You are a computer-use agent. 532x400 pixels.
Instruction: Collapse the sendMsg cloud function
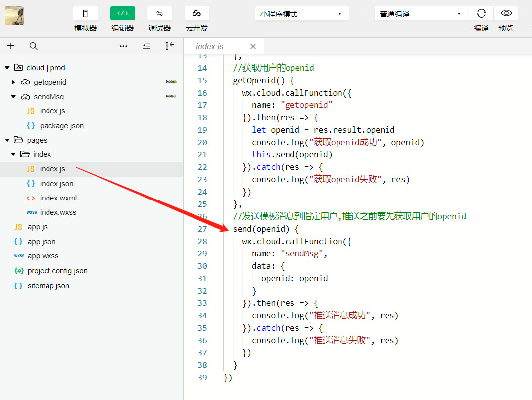[13, 97]
